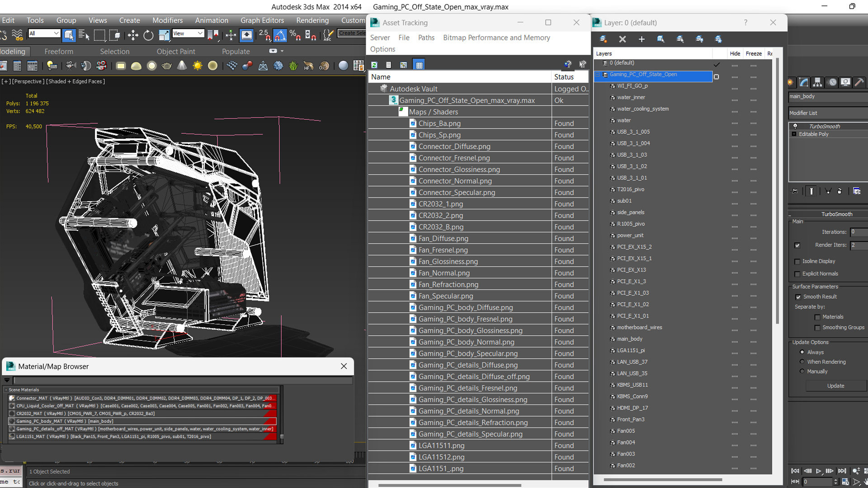Choose the Select and Move tool
868x488 pixels.
pyautogui.click(x=133, y=35)
